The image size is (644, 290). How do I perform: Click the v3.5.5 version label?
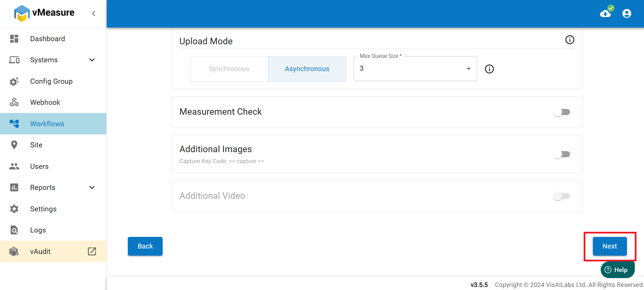point(479,285)
